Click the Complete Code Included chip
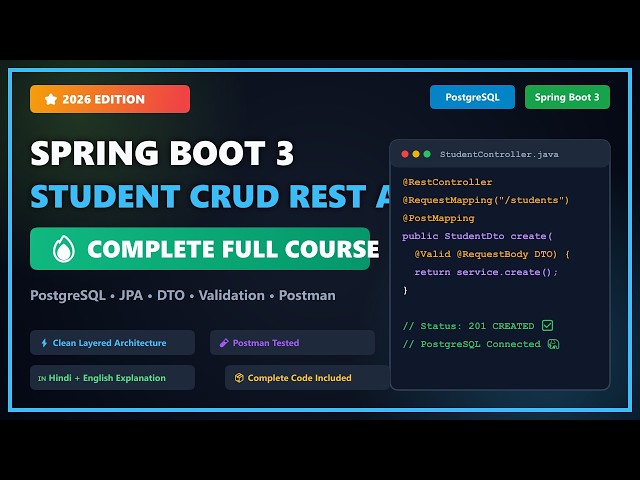 pos(307,378)
